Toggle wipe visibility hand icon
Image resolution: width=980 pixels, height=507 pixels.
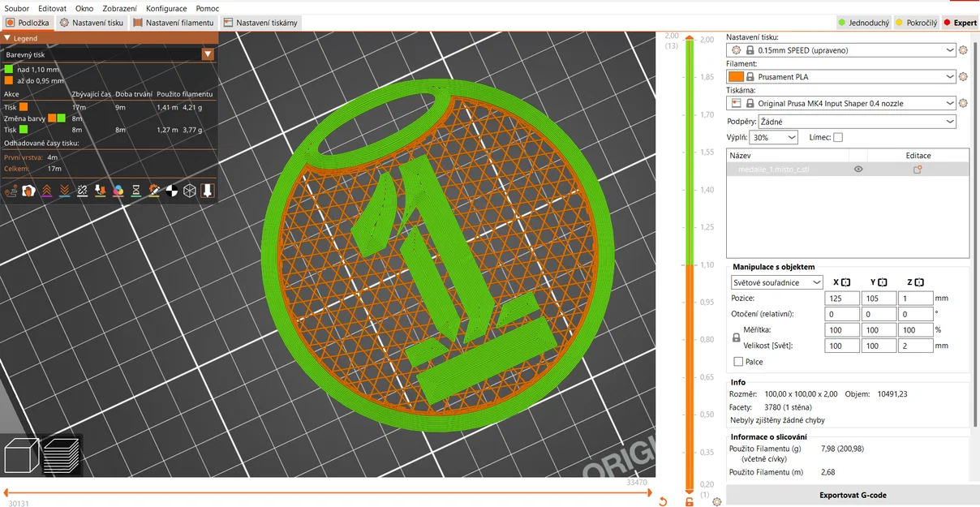pos(29,191)
